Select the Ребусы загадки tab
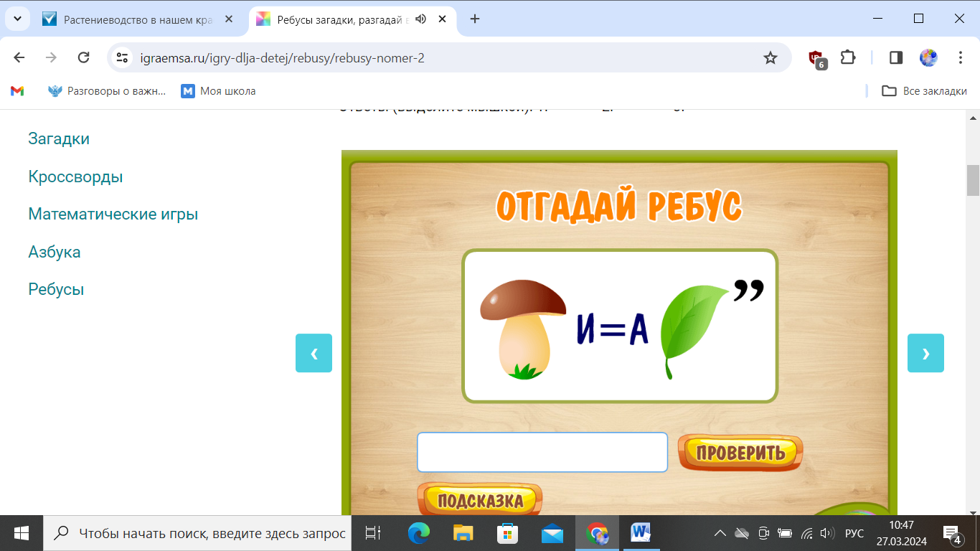Image resolution: width=980 pixels, height=551 pixels. 342,19
